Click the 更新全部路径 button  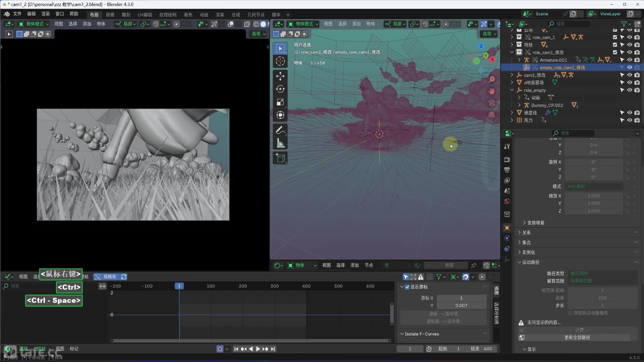577,338
